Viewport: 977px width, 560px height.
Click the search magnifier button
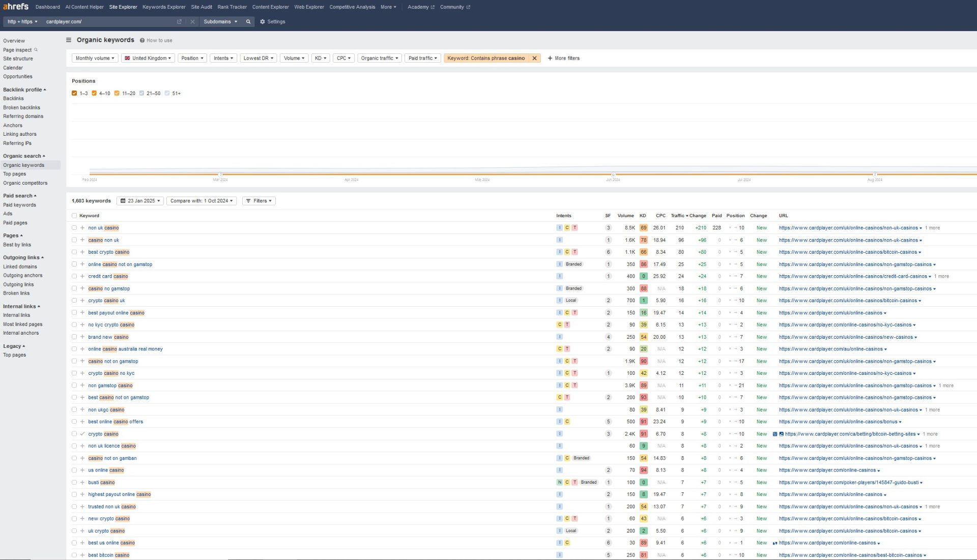(x=248, y=21)
